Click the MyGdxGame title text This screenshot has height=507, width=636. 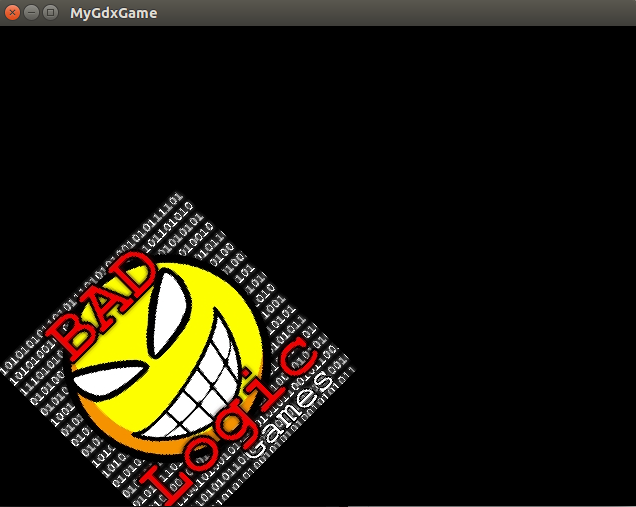(114, 13)
